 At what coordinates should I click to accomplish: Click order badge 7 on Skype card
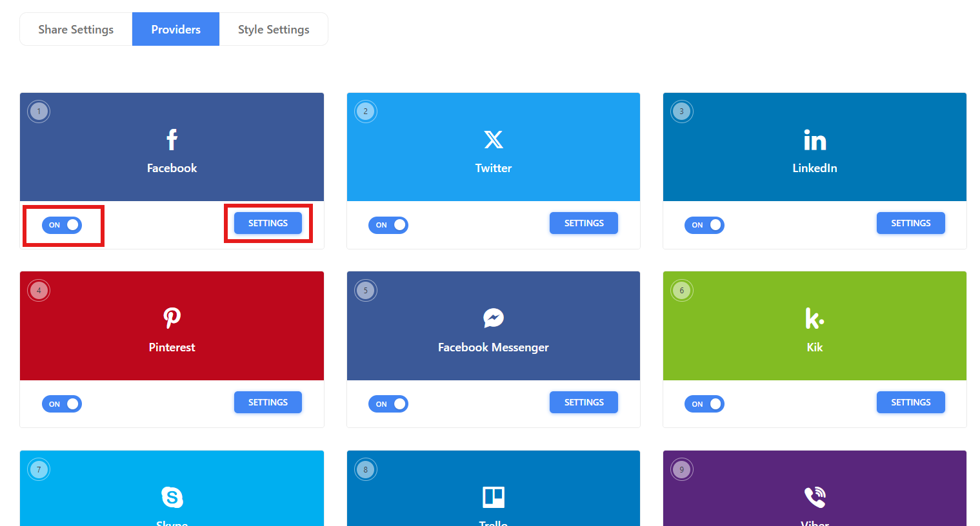coord(39,469)
